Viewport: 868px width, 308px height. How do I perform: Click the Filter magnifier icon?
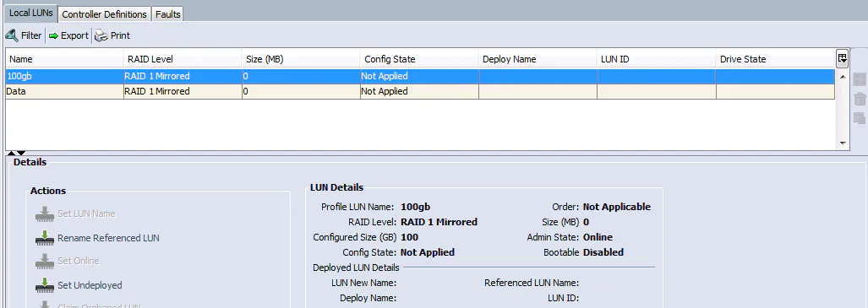click(12, 35)
